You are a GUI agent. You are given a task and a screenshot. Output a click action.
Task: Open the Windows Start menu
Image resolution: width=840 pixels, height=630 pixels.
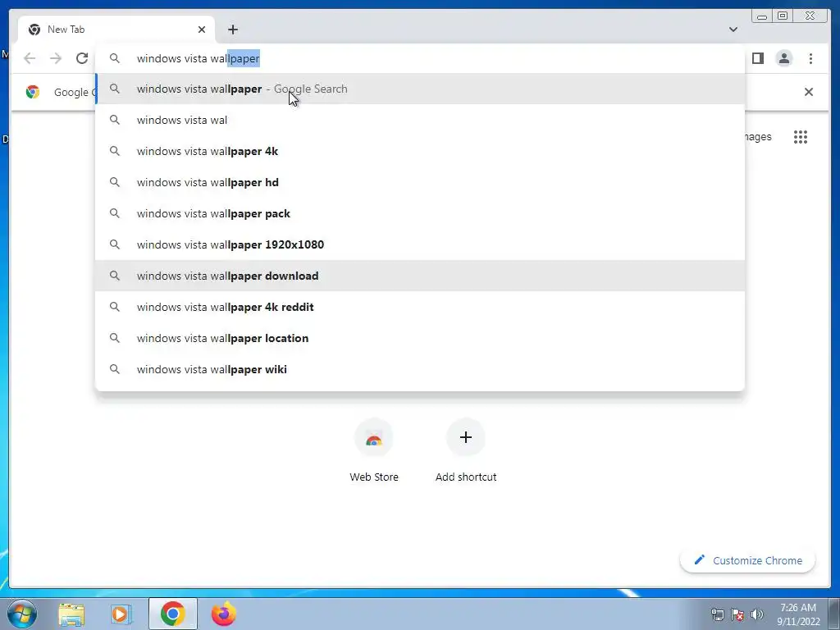(22, 614)
